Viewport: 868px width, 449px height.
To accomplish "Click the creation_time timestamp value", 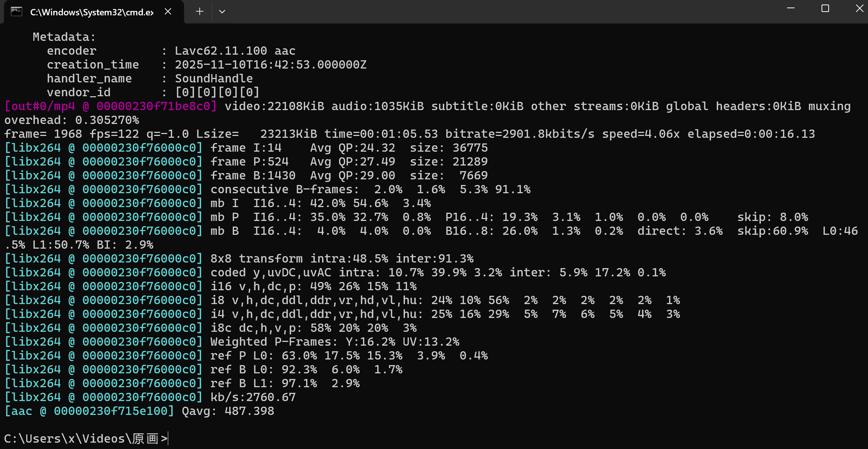I will [x=270, y=65].
